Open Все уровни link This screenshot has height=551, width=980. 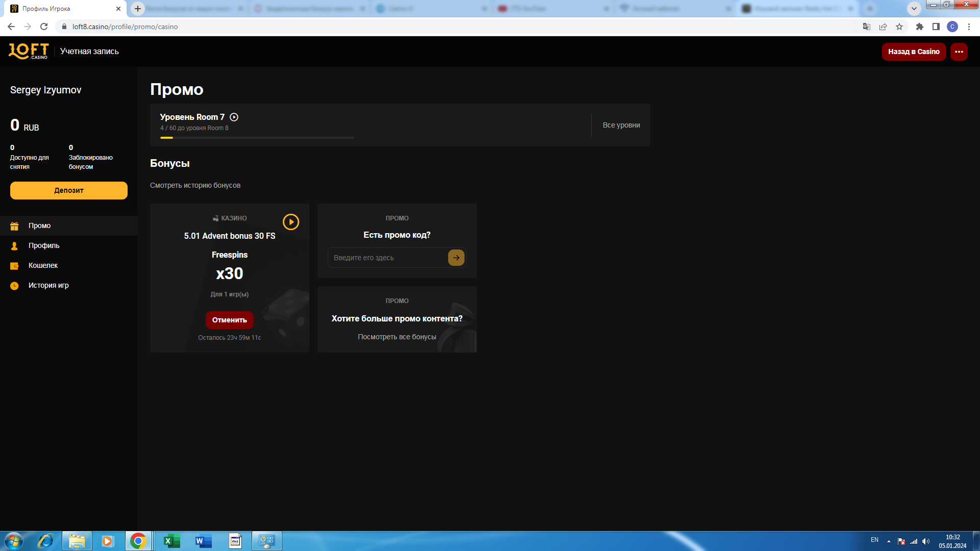(621, 125)
